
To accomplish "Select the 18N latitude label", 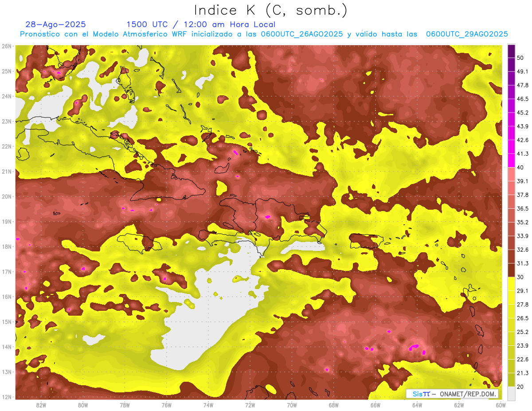I will [x=7, y=247].
